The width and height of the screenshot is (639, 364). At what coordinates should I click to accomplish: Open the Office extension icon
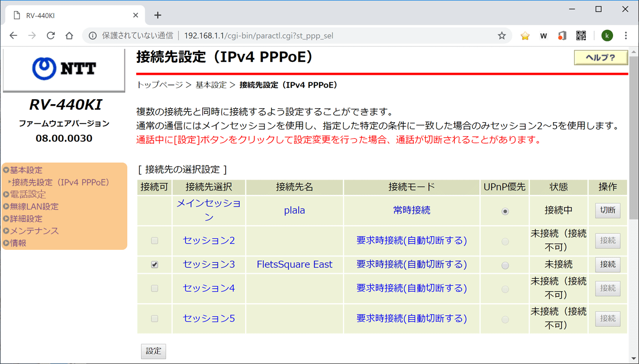[x=562, y=36]
